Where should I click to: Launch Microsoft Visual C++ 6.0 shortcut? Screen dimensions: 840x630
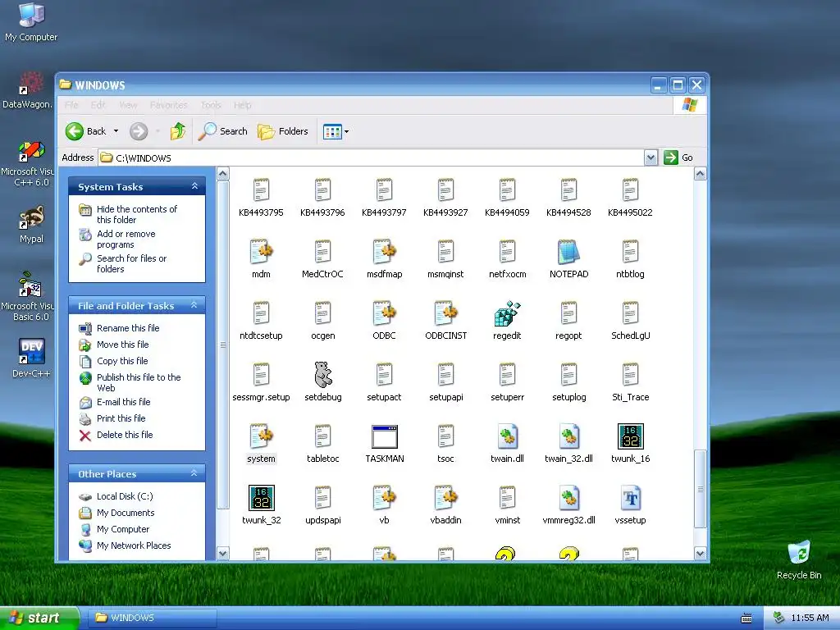coord(31,163)
